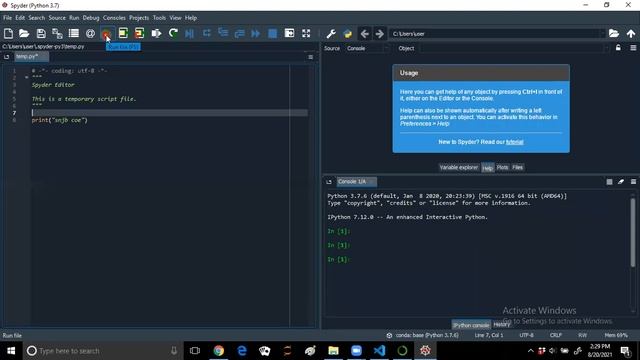Image resolution: width=640 pixels, height=360 pixels.
Task: Go back with the left arrow icon
Action: click(x=364, y=33)
